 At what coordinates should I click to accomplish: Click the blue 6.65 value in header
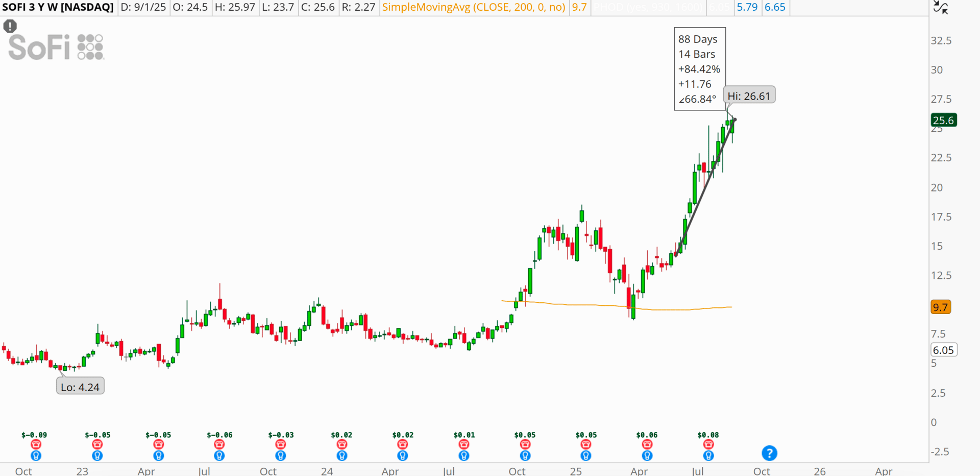(x=775, y=7)
